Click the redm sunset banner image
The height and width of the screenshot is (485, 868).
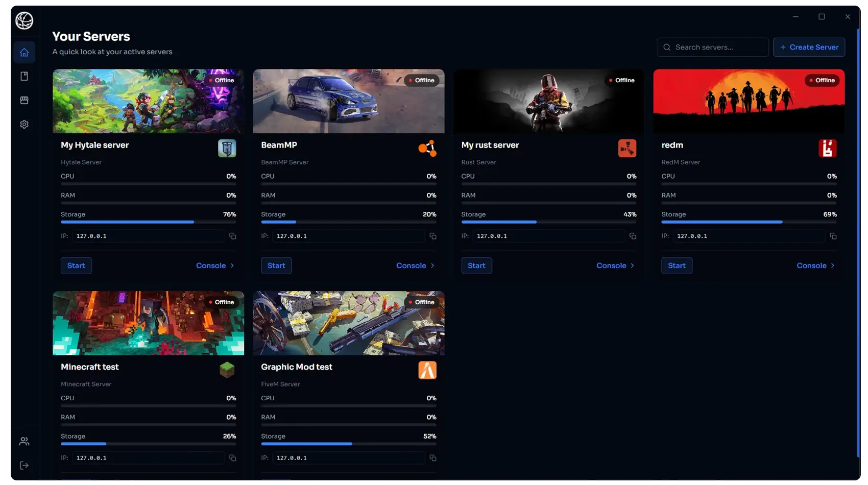click(749, 102)
